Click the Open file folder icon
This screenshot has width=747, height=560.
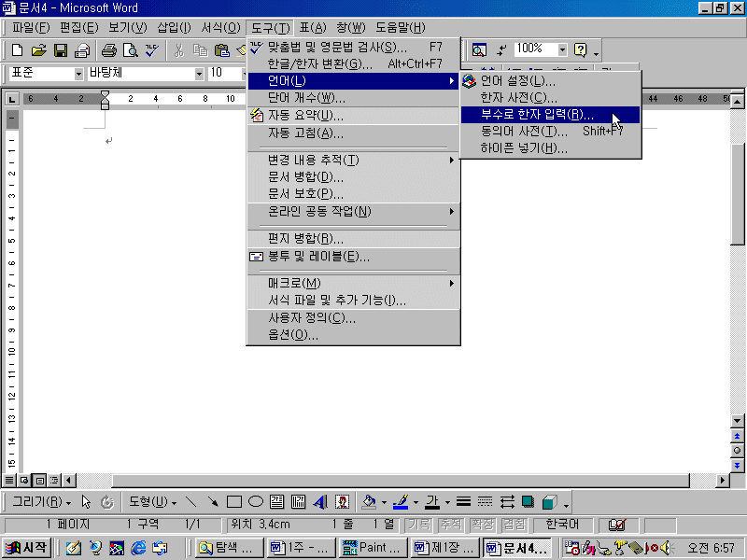pos(38,50)
